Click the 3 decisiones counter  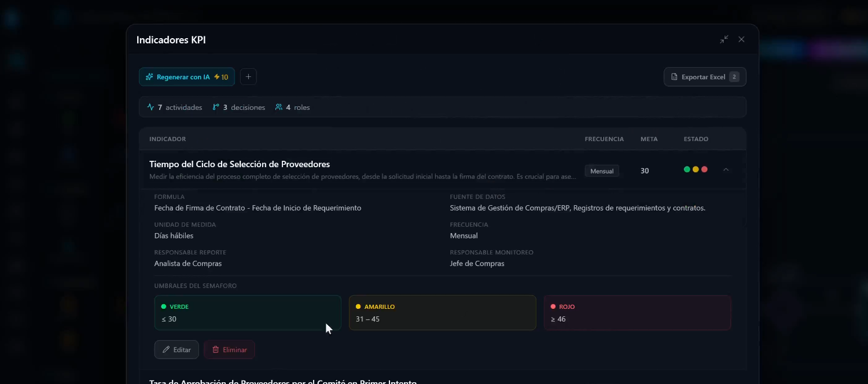[x=239, y=107]
